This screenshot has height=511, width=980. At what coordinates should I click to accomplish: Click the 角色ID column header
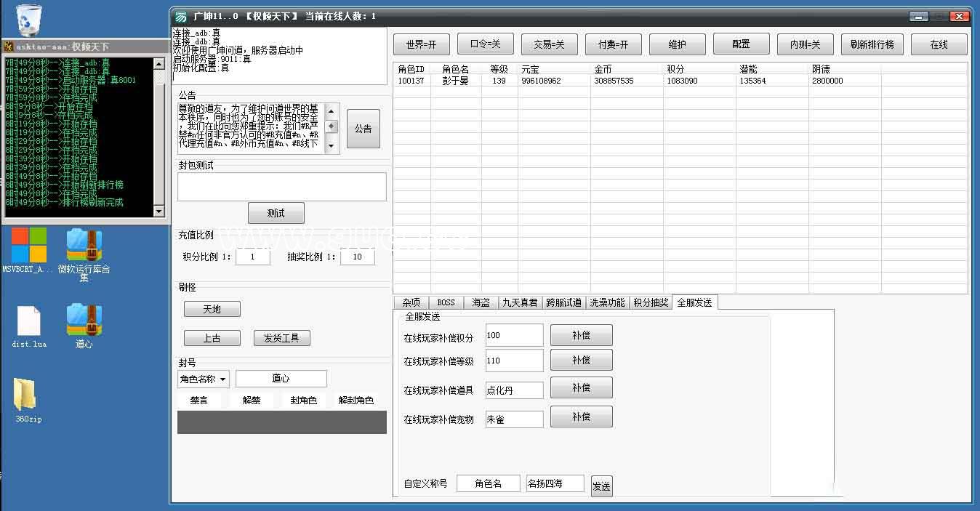411,69
